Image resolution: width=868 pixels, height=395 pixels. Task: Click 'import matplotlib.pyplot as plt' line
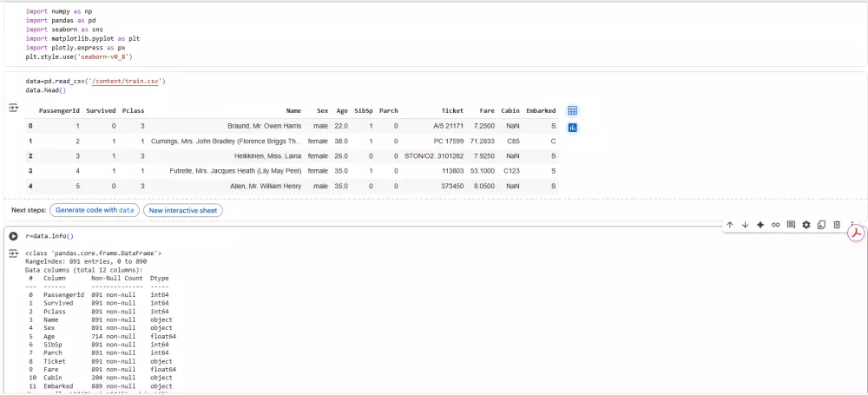coord(82,38)
